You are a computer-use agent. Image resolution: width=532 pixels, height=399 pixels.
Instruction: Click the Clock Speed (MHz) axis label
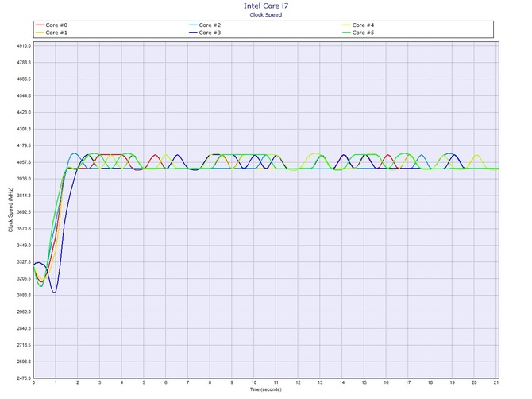coord(10,210)
